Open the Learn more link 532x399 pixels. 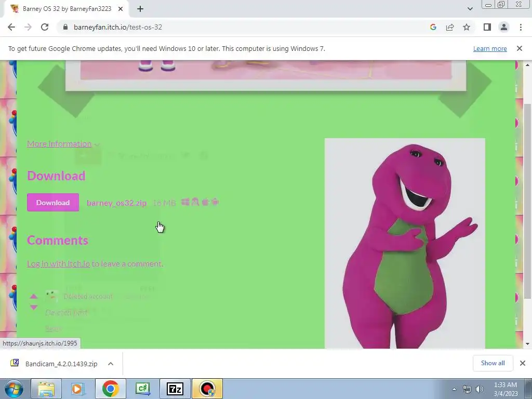[x=490, y=48]
